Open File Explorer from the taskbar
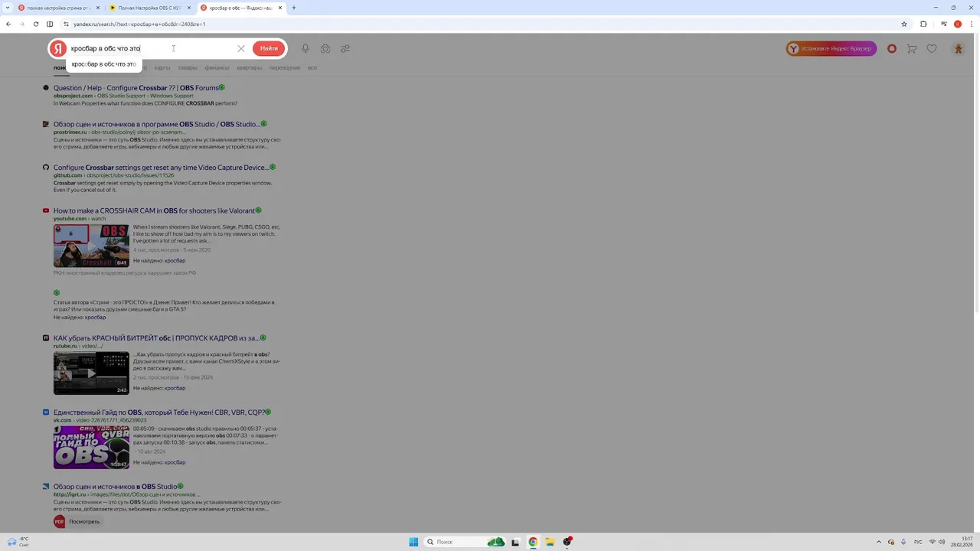This screenshot has height=551, width=980. (550, 542)
